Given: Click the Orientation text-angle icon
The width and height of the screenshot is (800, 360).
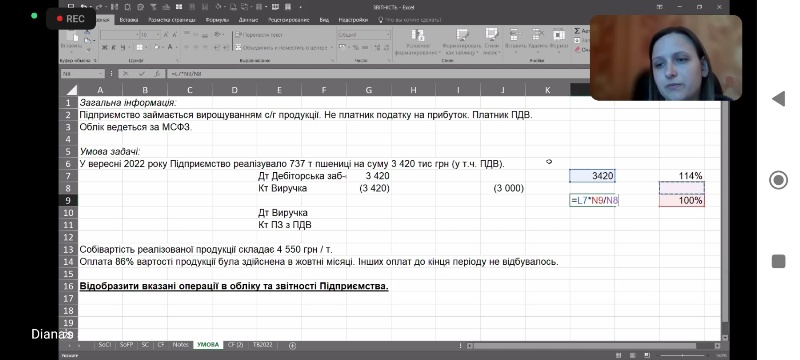Looking at the screenshot, I should [218, 35].
